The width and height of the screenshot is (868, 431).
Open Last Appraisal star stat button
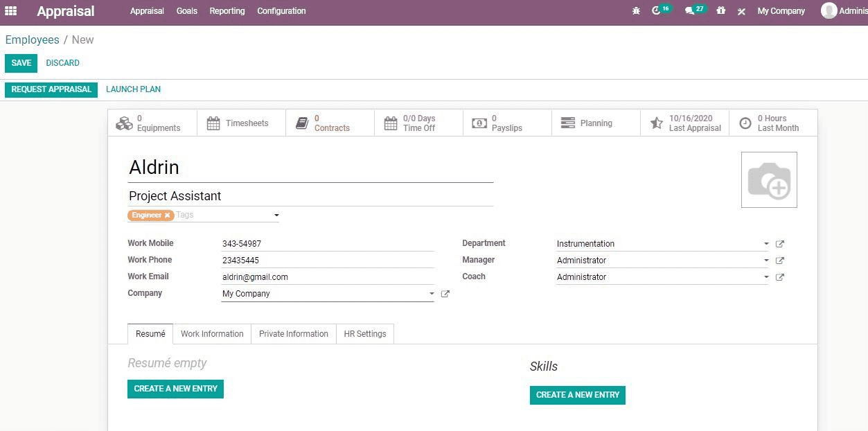(684, 123)
